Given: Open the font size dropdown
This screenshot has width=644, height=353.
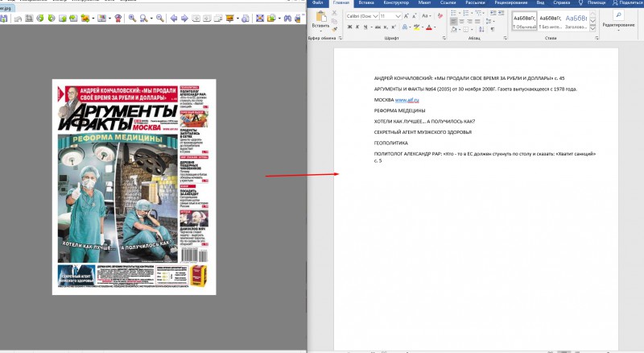Looking at the screenshot, I should 398,16.
